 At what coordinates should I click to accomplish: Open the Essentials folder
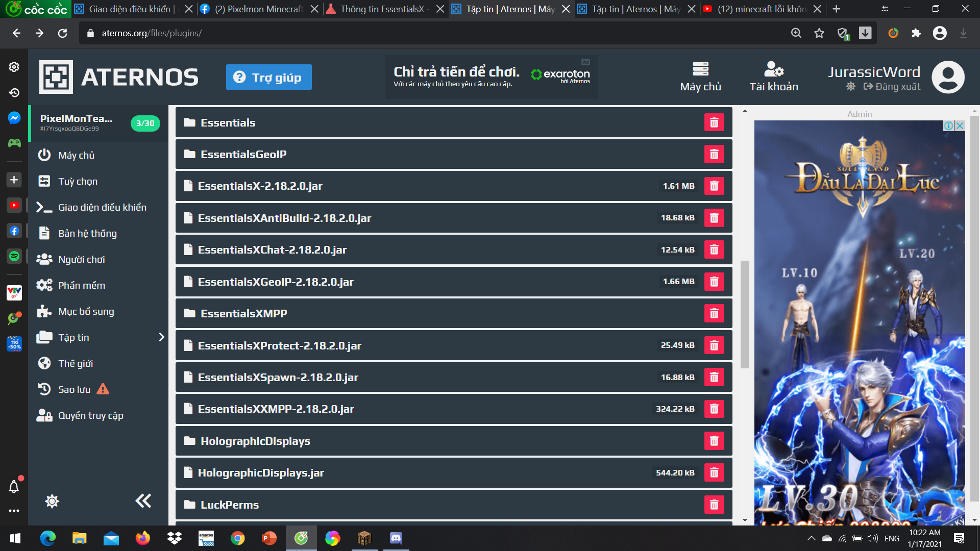tap(228, 123)
